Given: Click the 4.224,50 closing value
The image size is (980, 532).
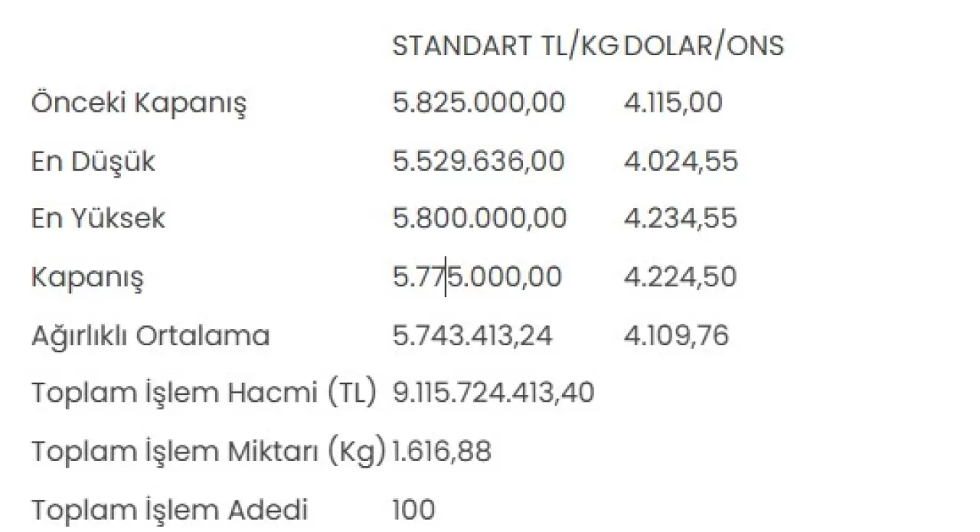Looking at the screenshot, I should [680, 276].
